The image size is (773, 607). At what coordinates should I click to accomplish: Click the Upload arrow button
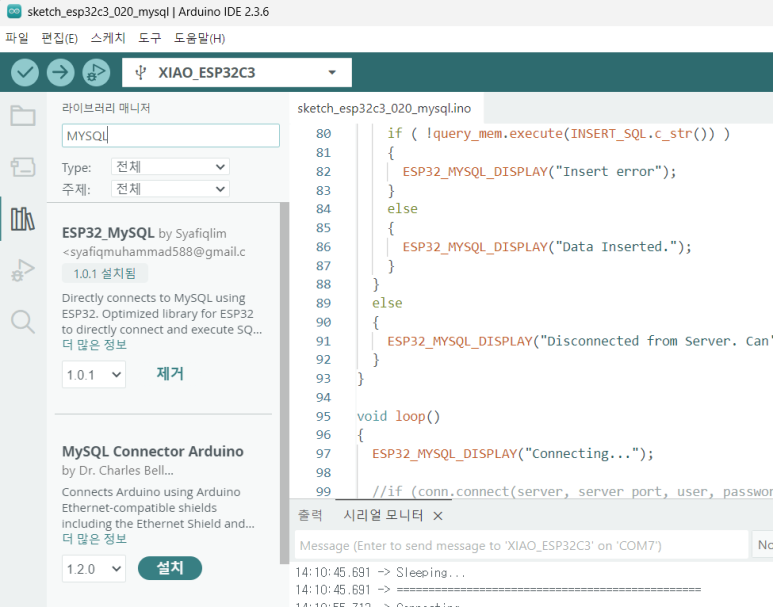coord(61,72)
